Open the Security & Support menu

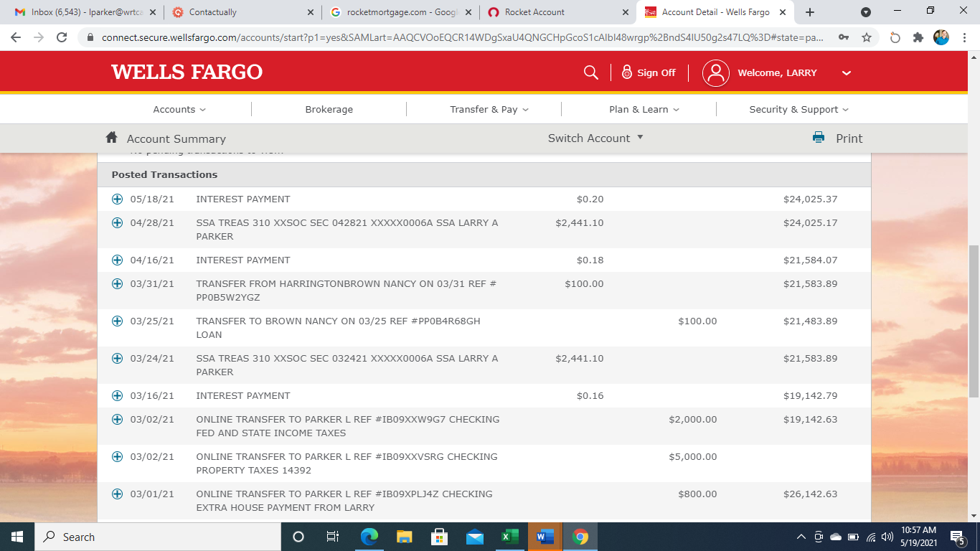point(799,109)
